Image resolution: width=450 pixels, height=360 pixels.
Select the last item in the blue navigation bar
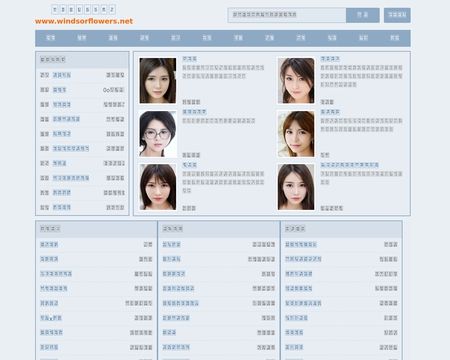[x=395, y=38]
